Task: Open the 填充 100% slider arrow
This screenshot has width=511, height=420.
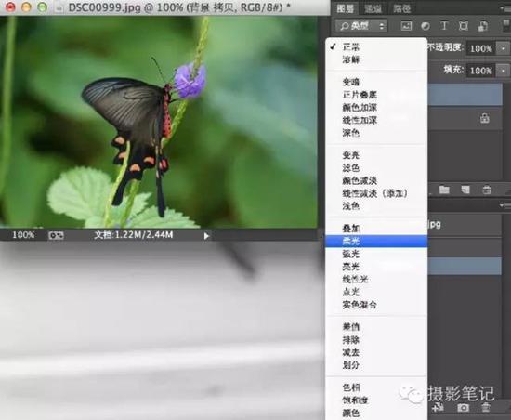Action: [504, 71]
